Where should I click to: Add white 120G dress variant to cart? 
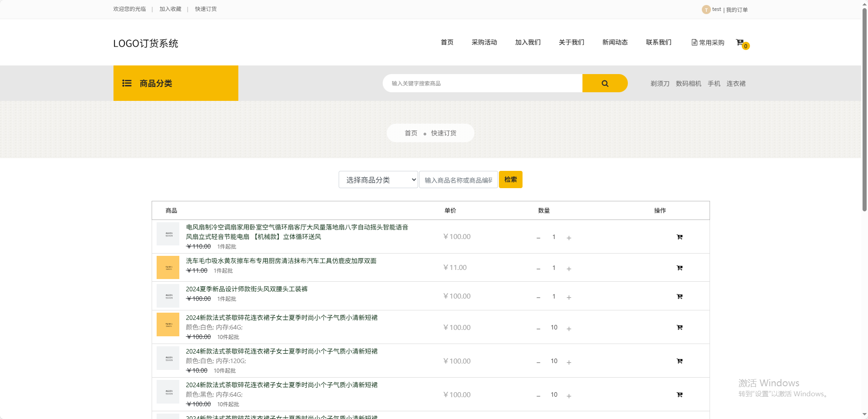pyautogui.click(x=679, y=361)
